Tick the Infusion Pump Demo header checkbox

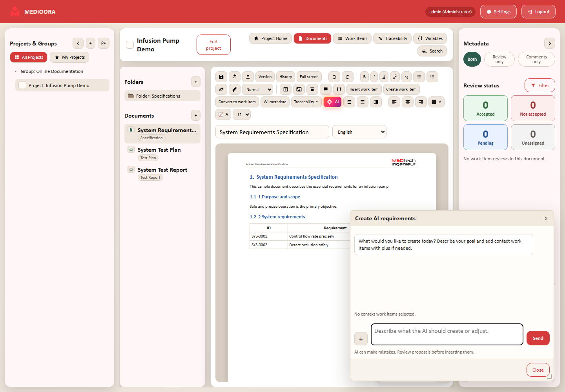pos(130,45)
